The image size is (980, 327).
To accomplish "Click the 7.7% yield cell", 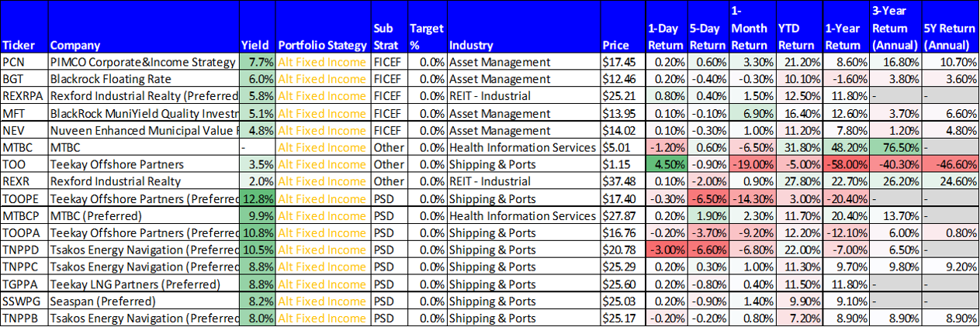I will [x=256, y=61].
